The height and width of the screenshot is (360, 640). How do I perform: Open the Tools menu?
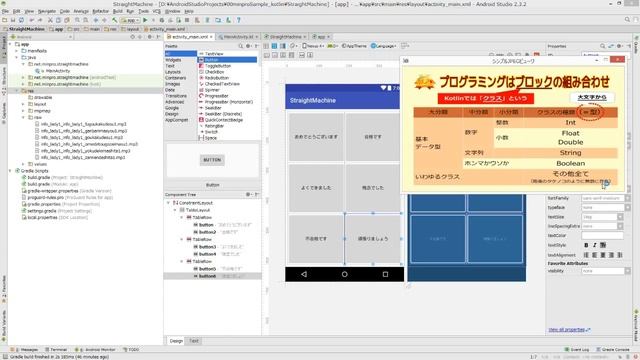coord(143,11)
